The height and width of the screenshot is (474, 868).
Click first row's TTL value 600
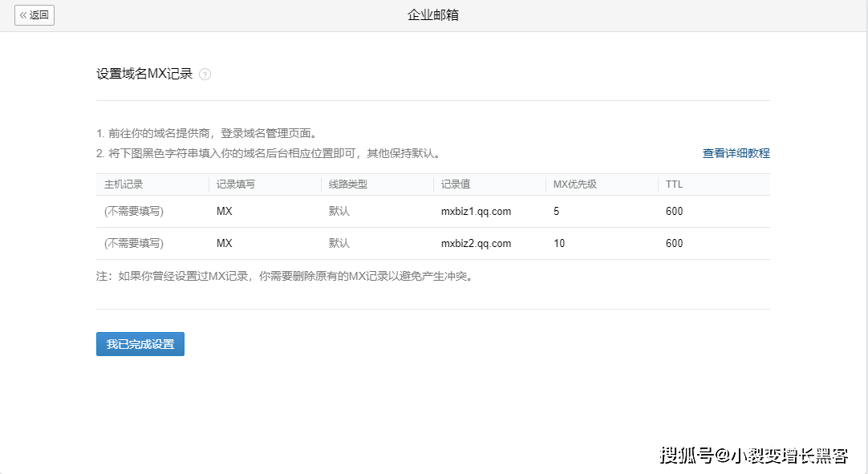pyautogui.click(x=674, y=212)
